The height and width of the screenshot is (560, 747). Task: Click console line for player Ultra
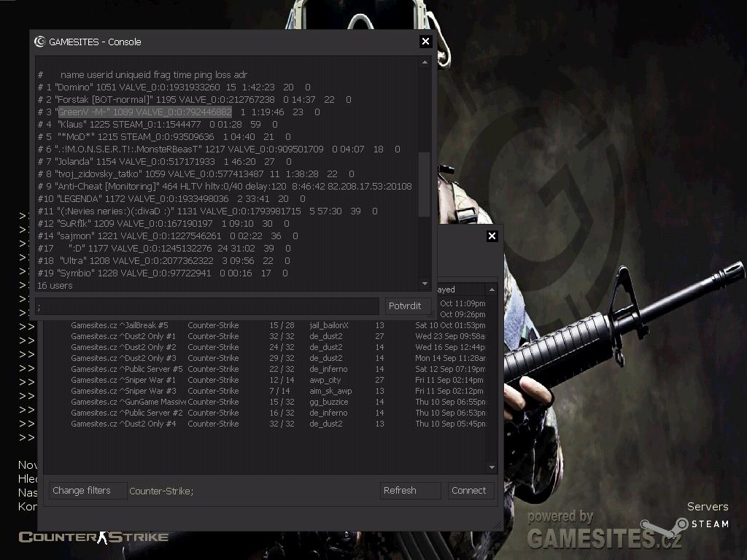click(x=163, y=260)
